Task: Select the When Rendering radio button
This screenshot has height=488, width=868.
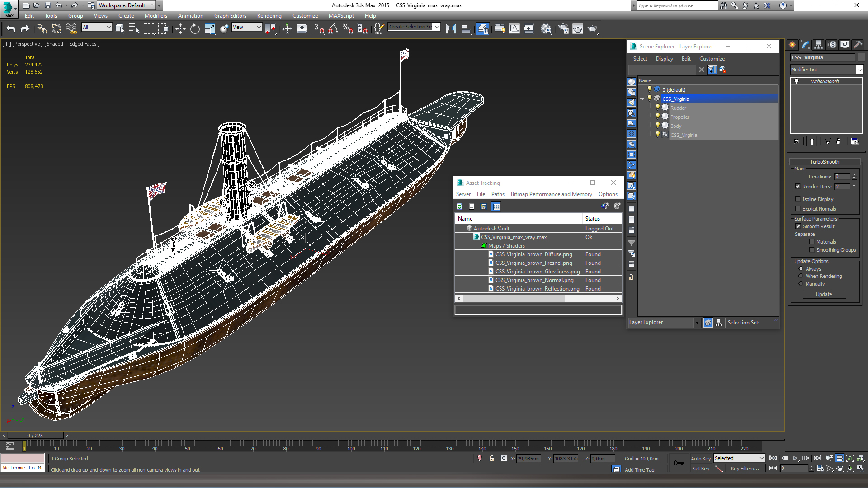Action: [801, 276]
